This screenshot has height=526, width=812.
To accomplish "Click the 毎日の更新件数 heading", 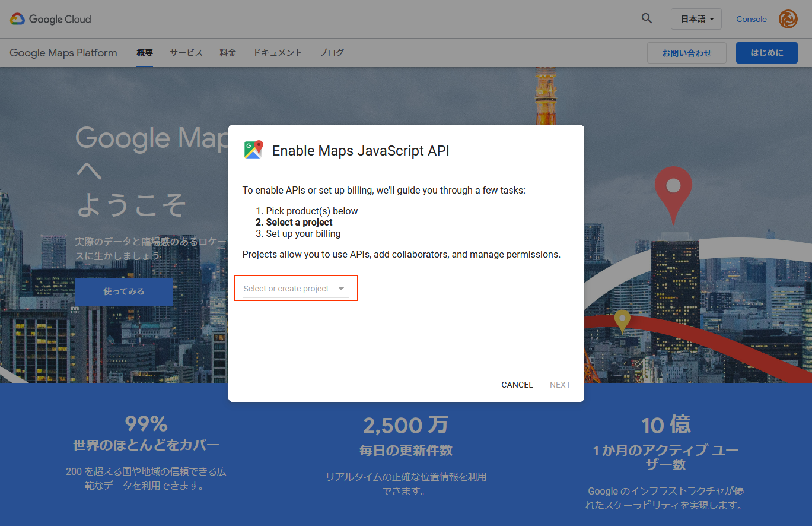I will (x=406, y=450).
